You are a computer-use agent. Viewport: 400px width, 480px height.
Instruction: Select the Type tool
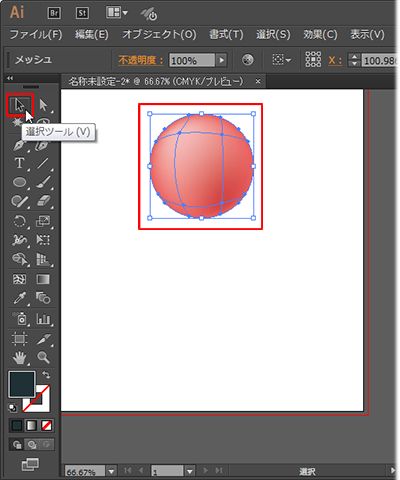[x=19, y=163]
